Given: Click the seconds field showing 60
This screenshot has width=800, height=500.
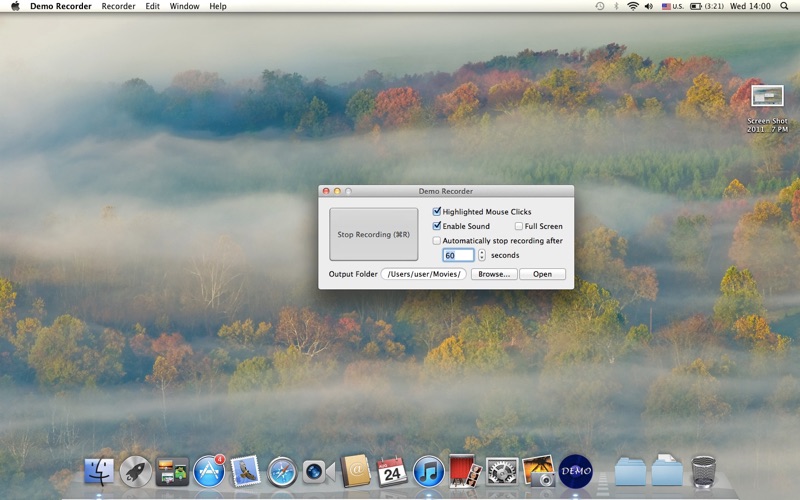Looking at the screenshot, I should click(x=458, y=255).
